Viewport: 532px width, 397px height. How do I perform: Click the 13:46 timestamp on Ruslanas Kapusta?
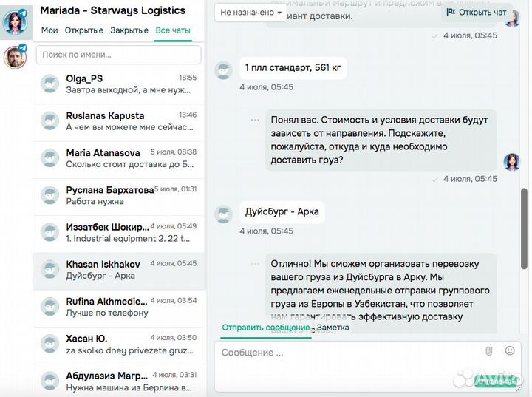click(x=188, y=115)
